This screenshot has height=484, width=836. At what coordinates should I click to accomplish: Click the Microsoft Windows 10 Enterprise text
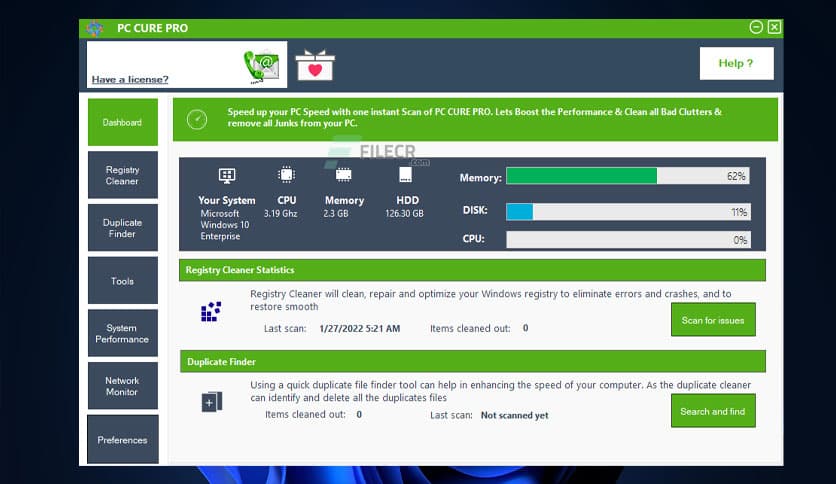(224, 224)
